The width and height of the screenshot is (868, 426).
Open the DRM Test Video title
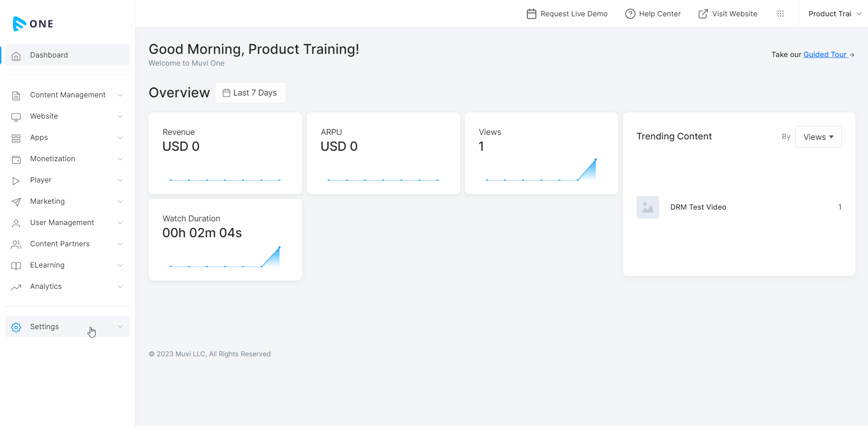coord(698,207)
